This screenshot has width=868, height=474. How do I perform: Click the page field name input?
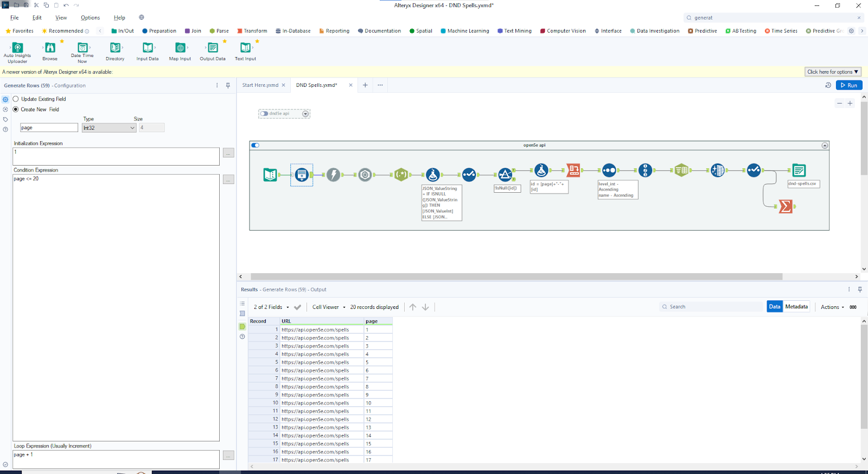click(x=49, y=128)
